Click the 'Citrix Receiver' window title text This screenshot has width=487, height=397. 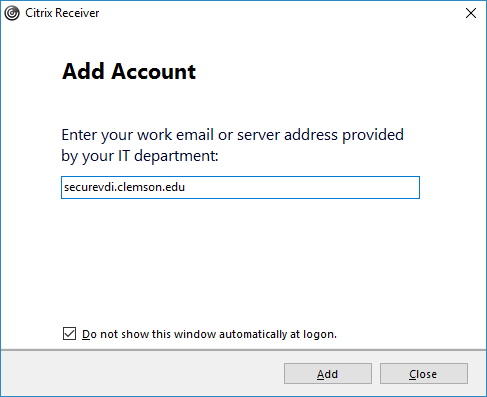pos(62,13)
